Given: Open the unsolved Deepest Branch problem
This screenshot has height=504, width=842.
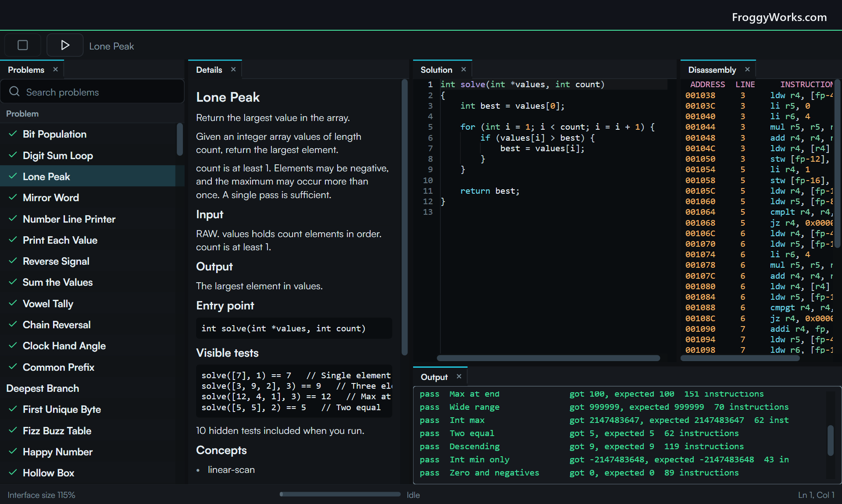Looking at the screenshot, I should [88, 388].
